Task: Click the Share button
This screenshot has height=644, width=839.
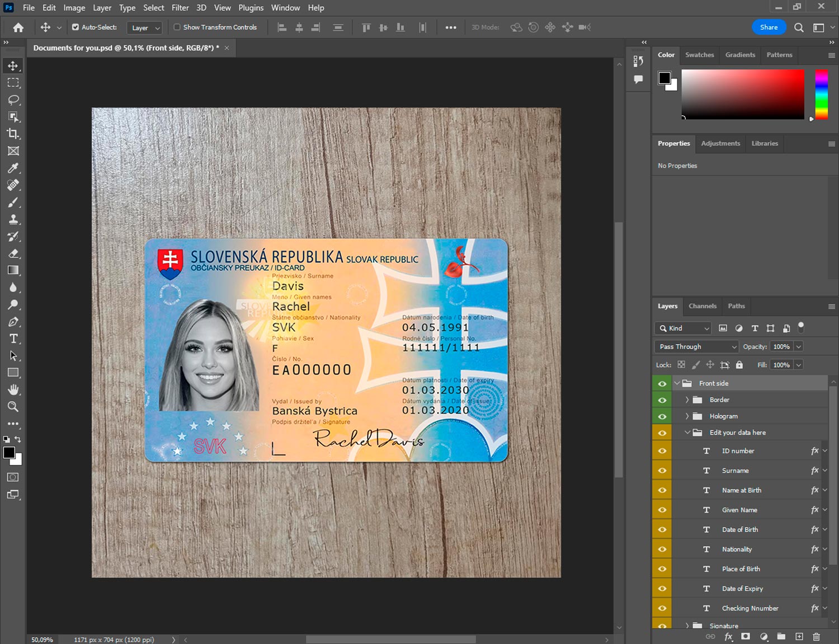Action: coord(769,27)
